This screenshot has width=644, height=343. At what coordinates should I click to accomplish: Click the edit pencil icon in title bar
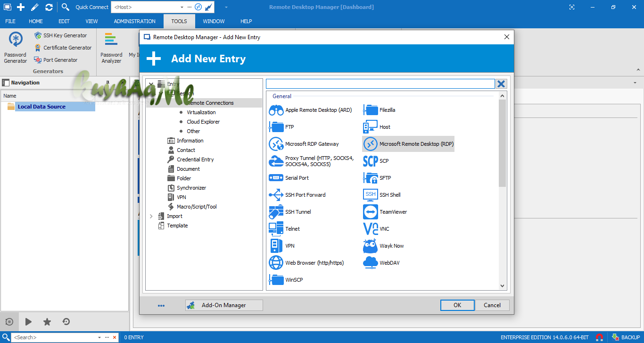coord(35,7)
